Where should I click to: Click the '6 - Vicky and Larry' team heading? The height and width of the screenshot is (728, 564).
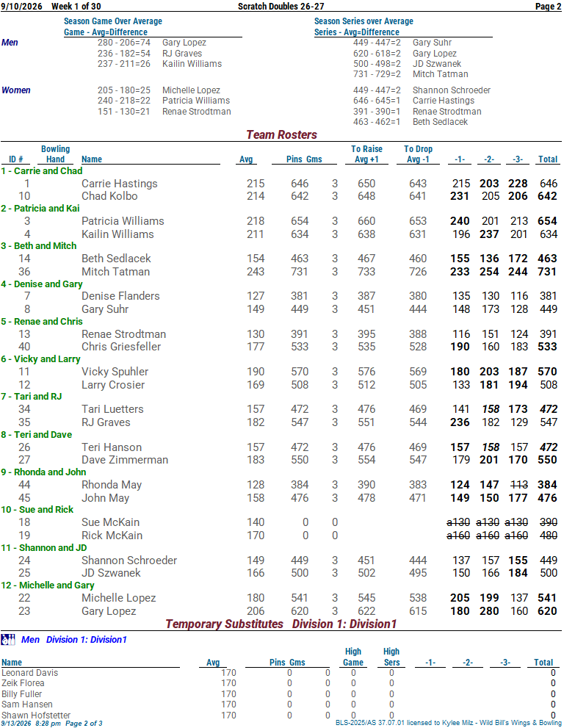coord(40,359)
